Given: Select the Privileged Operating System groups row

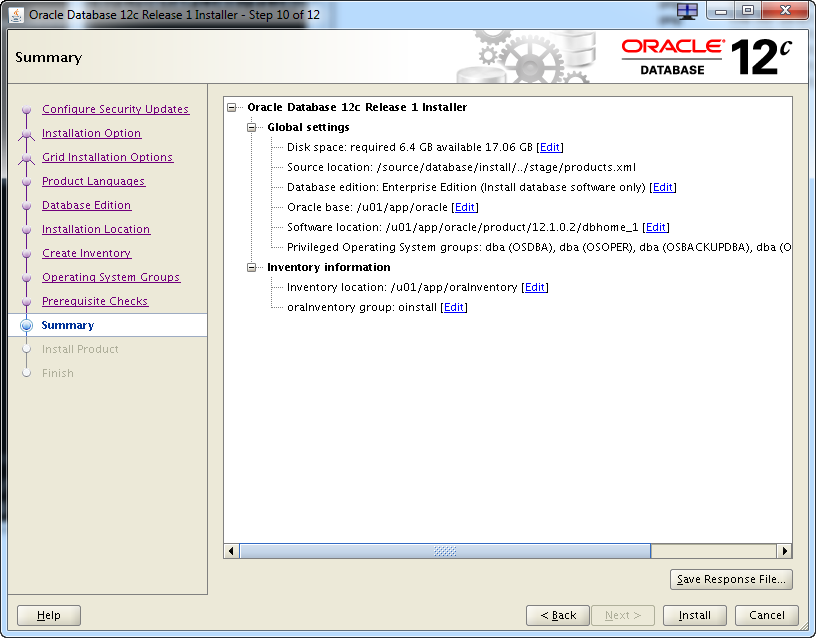Looking at the screenshot, I should coord(539,247).
